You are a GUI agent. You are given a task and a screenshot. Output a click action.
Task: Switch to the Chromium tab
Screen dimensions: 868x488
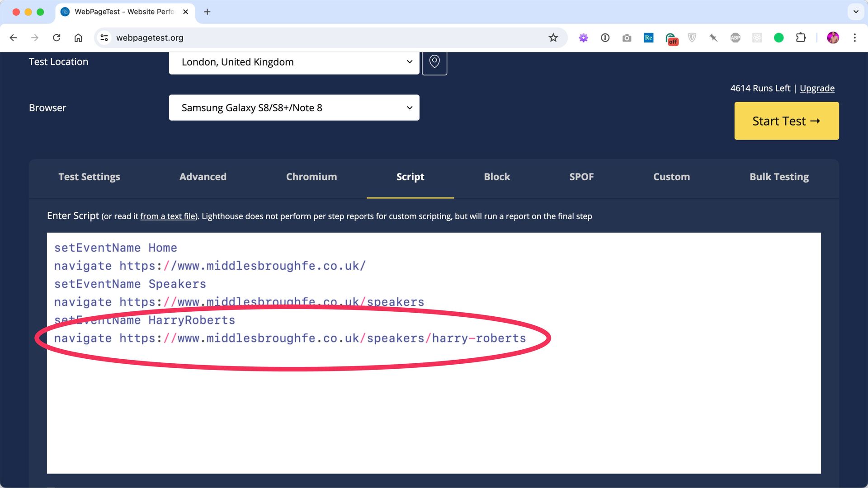click(x=311, y=177)
